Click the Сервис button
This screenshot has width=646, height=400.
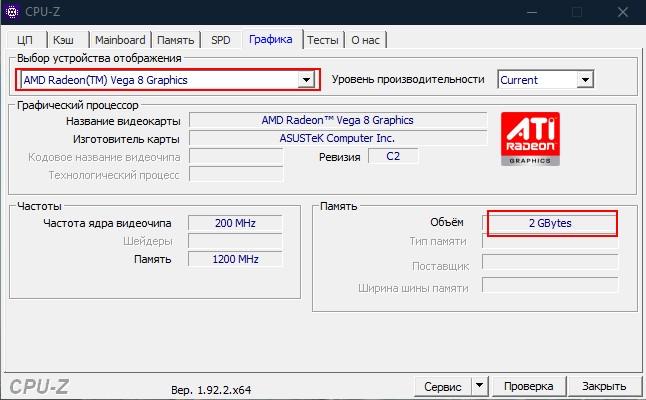[x=443, y=386]
